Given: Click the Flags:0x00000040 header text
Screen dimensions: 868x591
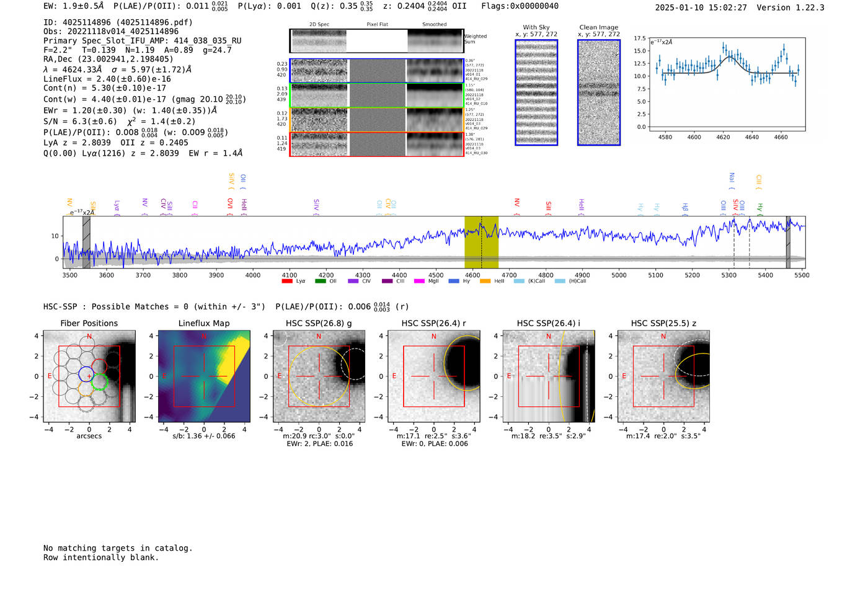Looking at the screenshot, I should point(520,6).
